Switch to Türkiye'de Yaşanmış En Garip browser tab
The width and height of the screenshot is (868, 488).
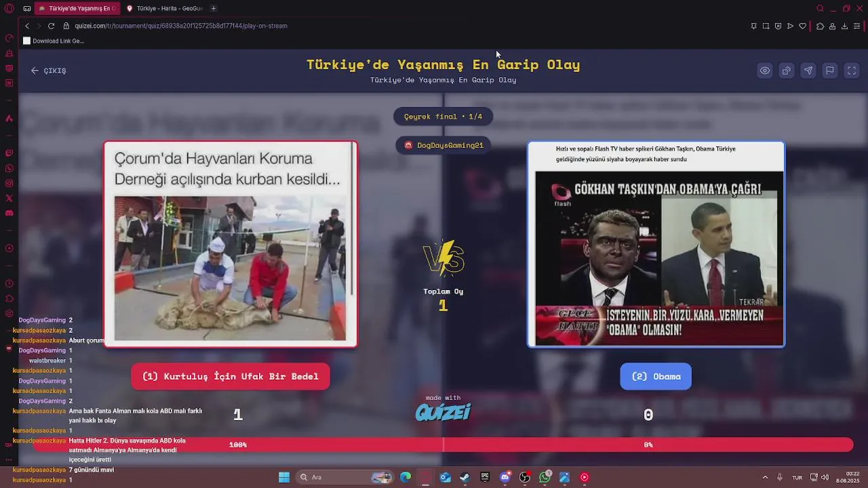(77, 8)
